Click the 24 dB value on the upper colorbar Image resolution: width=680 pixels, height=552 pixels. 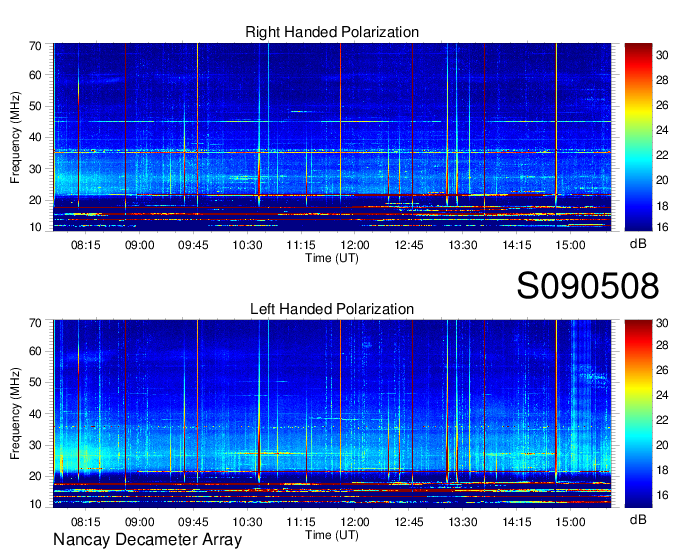662,130
